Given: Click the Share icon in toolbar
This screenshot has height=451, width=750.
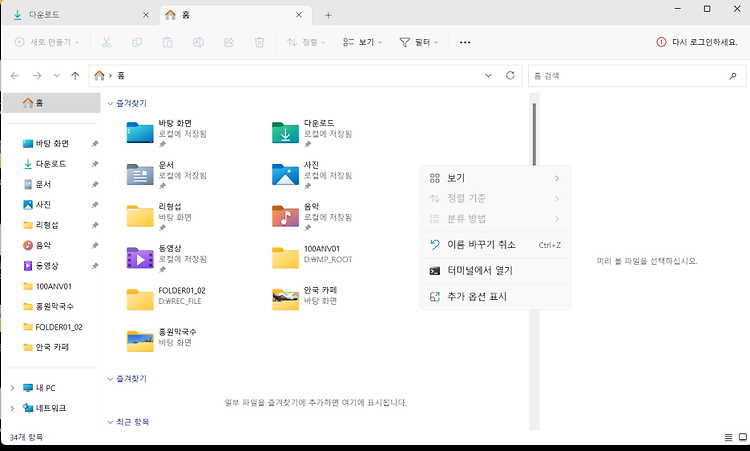Looking at the screenshot, I should (229, 43).
